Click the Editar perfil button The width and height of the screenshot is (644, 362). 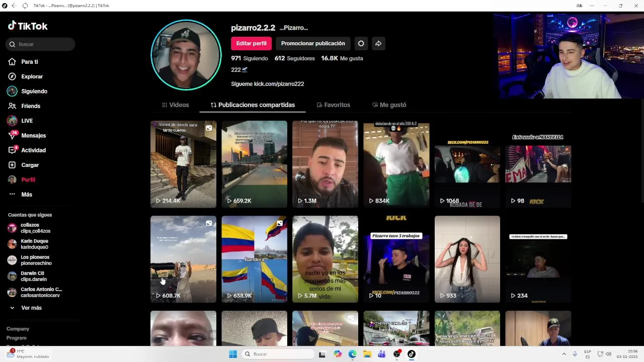point(251,43)
